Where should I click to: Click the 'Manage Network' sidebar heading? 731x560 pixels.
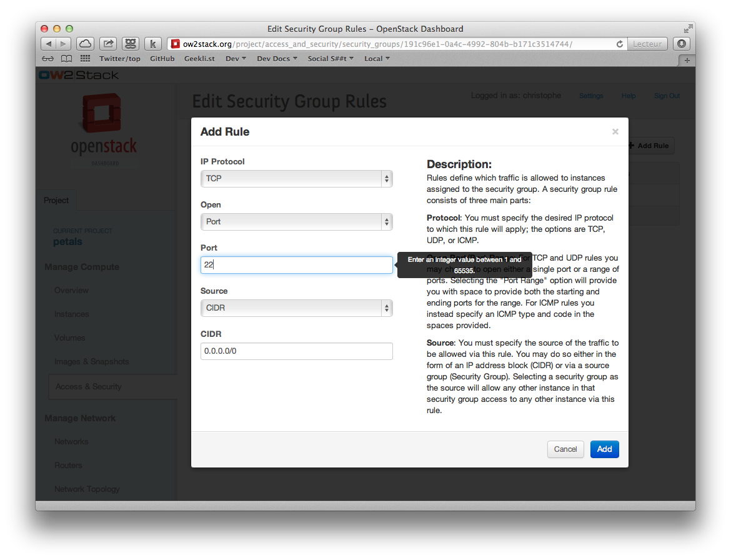click(x=80, y=418)
